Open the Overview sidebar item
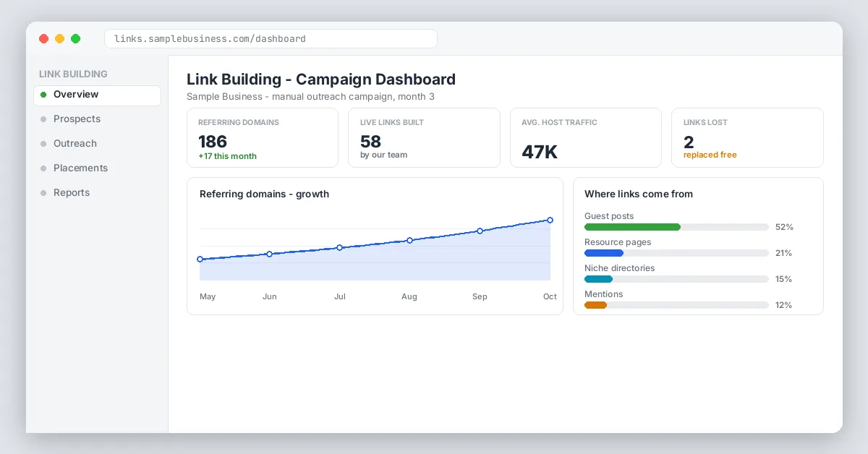The image size is (868, 454). click(97, 95)
